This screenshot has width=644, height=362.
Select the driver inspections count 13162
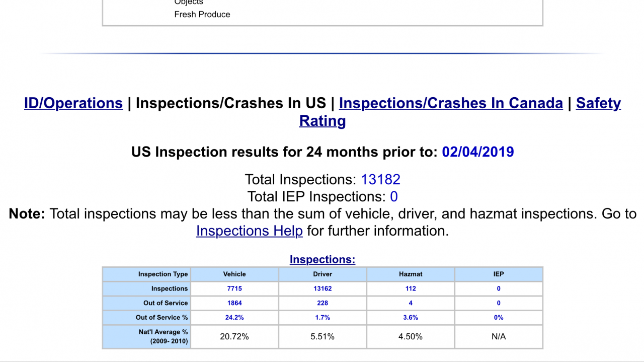tap(323, 288)
